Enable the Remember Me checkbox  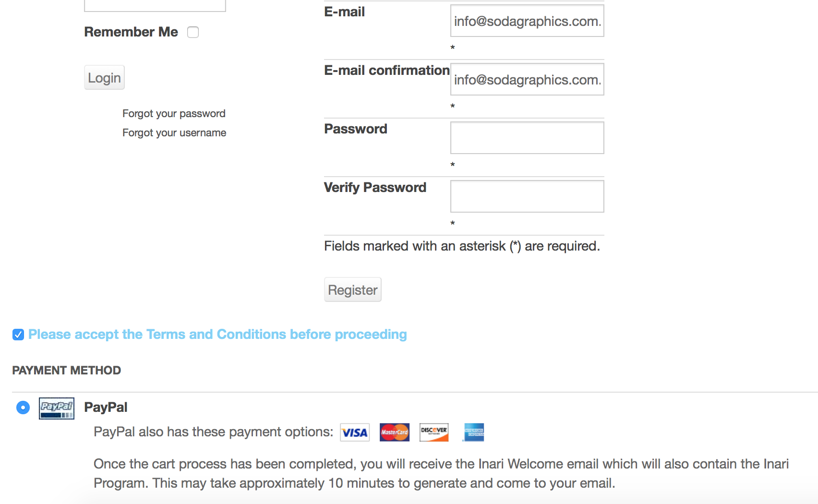(193, 32)
